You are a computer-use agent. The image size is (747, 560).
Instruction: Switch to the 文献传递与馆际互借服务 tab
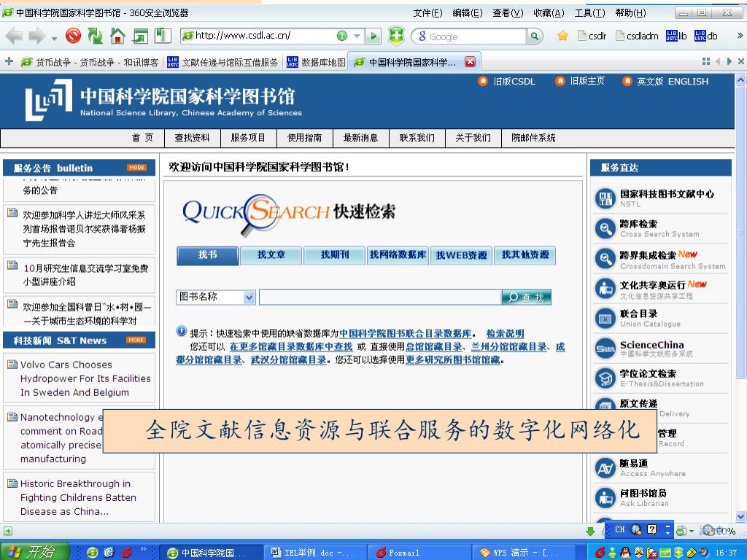pyautogui.click(x=222, y=63)
